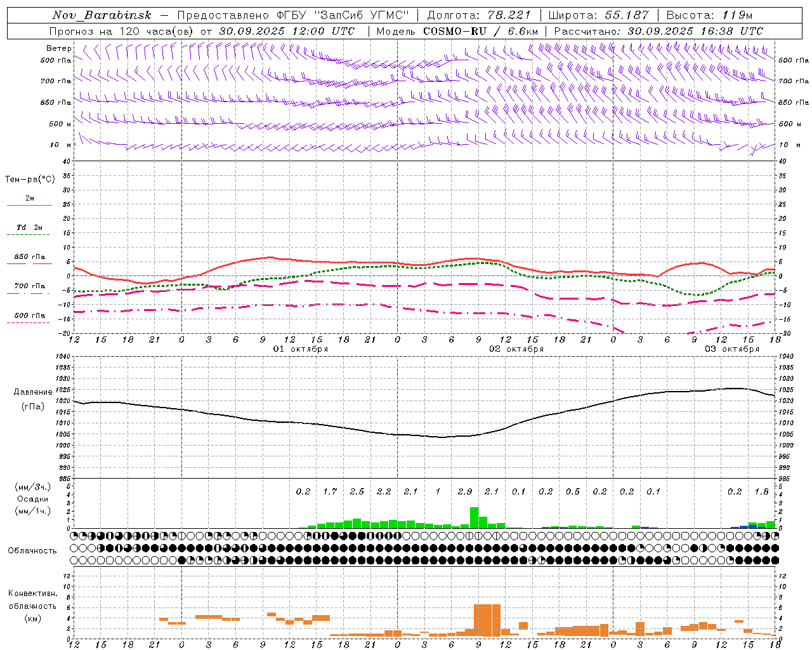
Task: Click the 'Широта: 55.187' value
Action: (x=599, y=15)
